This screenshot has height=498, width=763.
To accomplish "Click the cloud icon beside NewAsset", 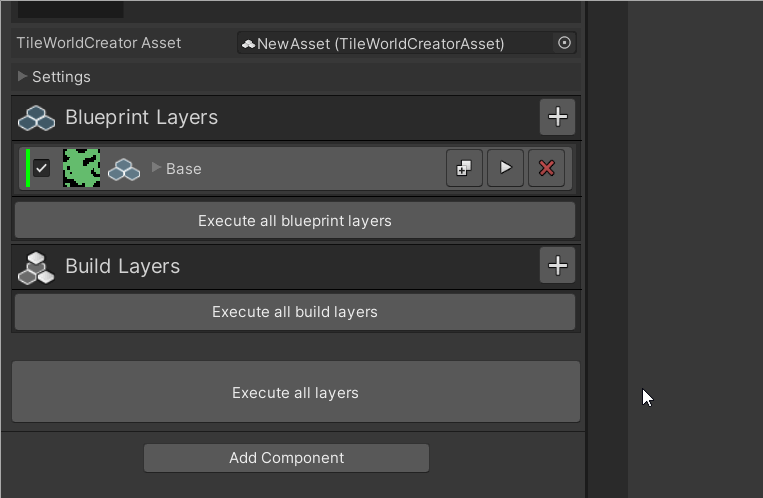I will point(248,44).
